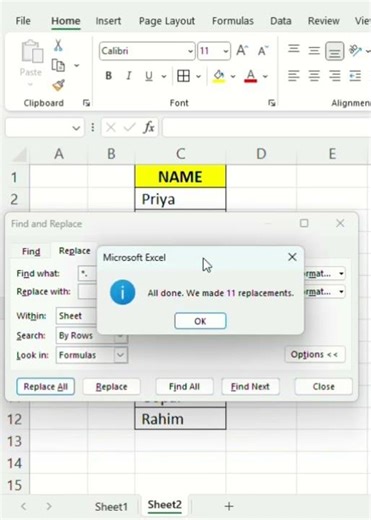
Task: Apply the yellow Fill Color bucket
Action: click(x=219, y=76)
